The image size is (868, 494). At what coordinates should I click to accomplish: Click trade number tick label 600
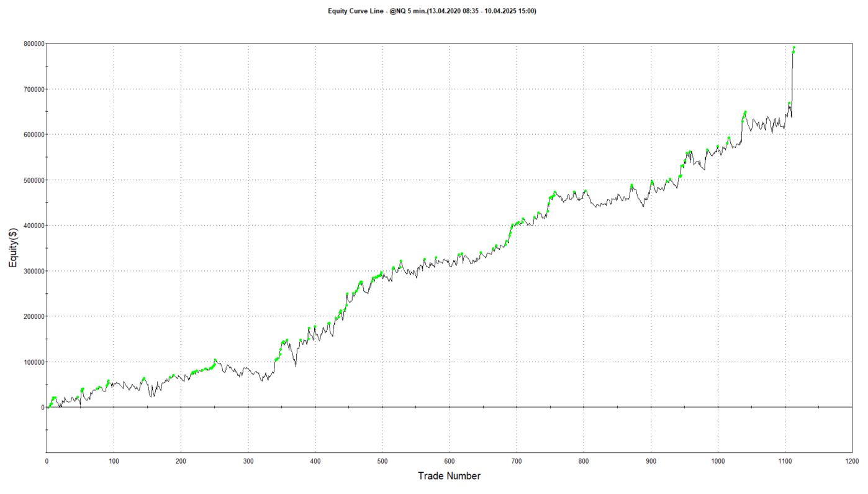pos(449,462)
